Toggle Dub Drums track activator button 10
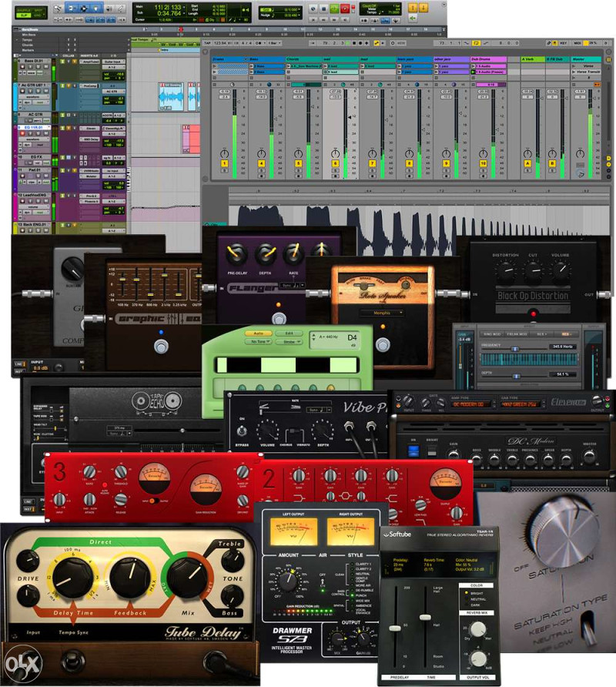This screenshot has width=616, height=687. point(484,163)
